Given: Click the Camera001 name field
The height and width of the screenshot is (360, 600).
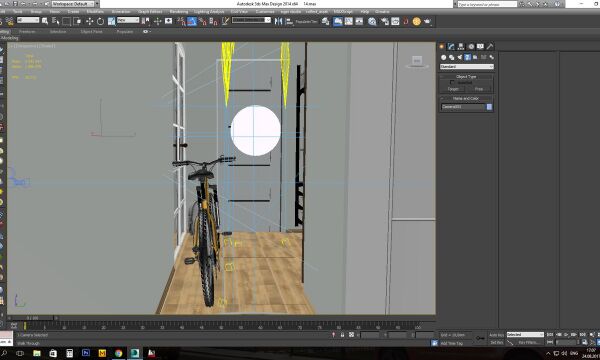Looking at the screenshot, I should pos(463,107).
